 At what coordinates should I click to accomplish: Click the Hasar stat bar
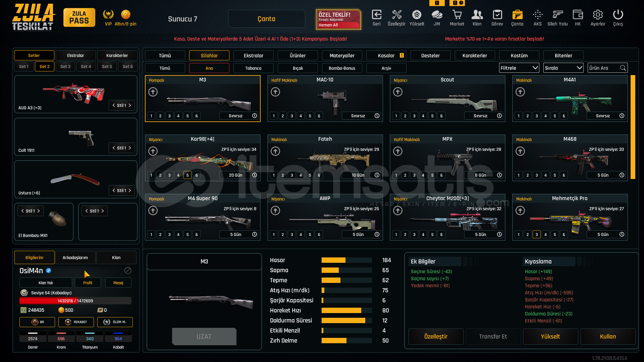[x=346, y=260]
